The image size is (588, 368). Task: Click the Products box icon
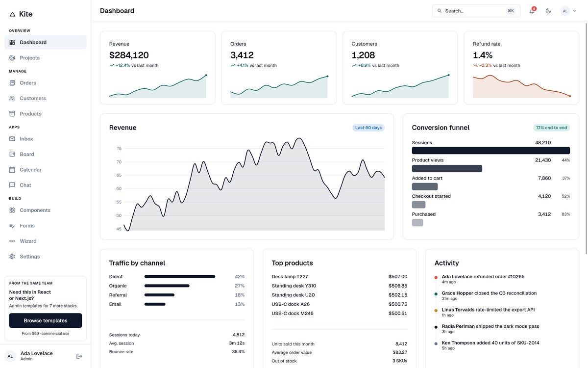click(12, 114)
